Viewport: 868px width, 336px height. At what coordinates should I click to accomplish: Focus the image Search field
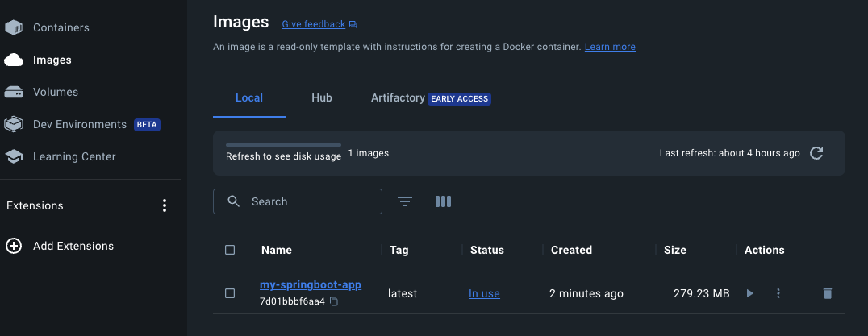click(298, 201)
